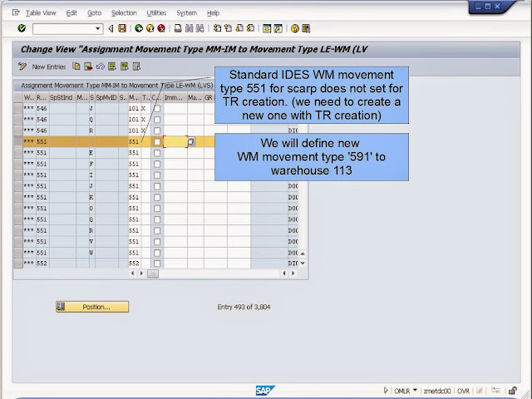Open the Selection menu
532x399 pixels.
click(x=124, y=13)
